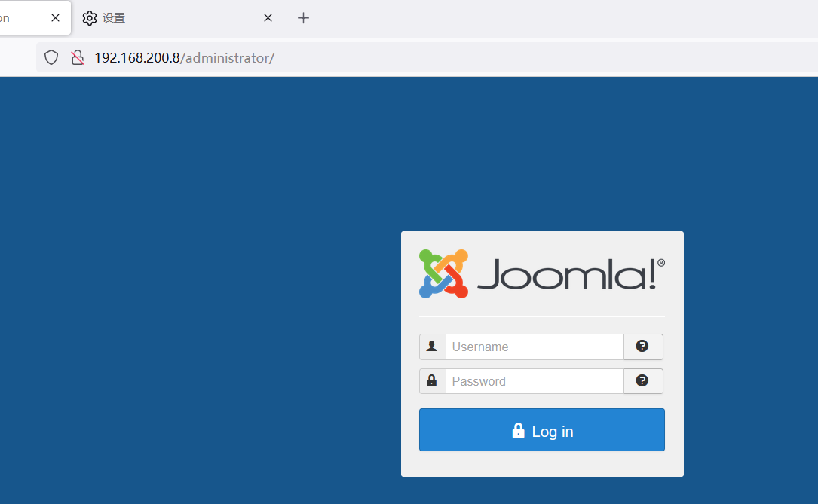Image resolution: width=818 pixels, height=504 pixels.
Task: Click the insecure connection crossed lock icon
Action: click(77, 57)
